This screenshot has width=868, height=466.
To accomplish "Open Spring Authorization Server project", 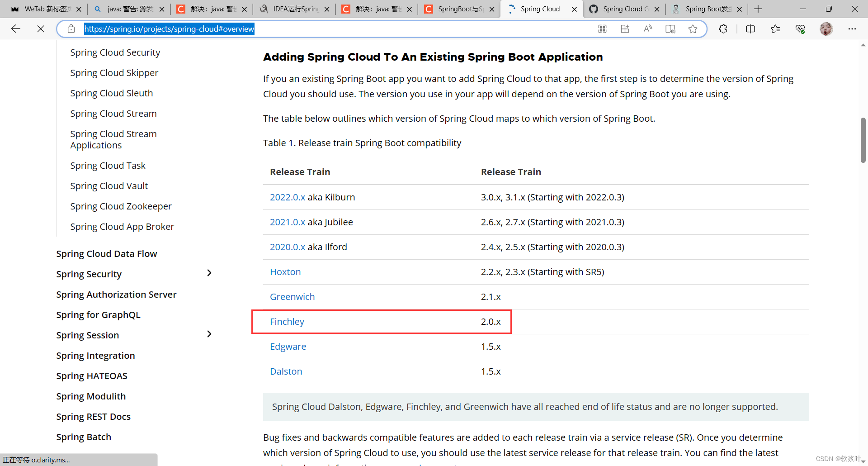I will coord(116,295).
